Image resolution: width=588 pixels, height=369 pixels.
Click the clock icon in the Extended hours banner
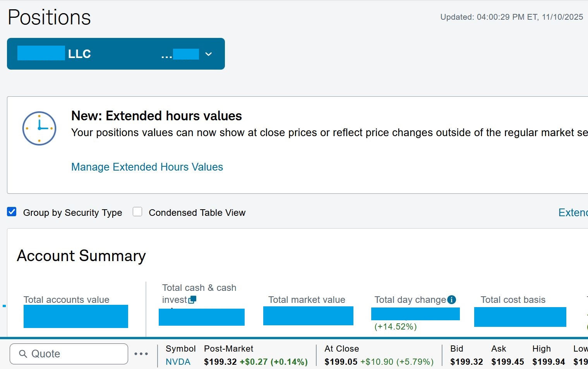(39, 128)
